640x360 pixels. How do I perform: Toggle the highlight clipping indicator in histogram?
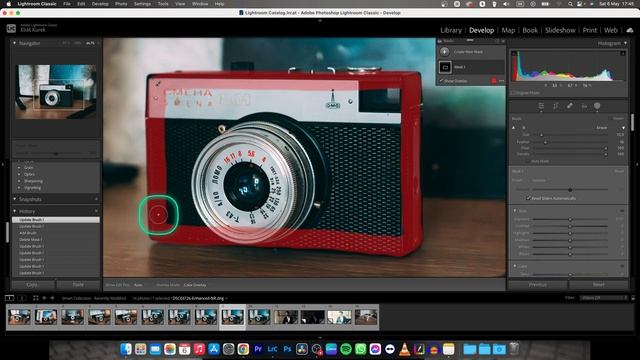tap(623, 53)
